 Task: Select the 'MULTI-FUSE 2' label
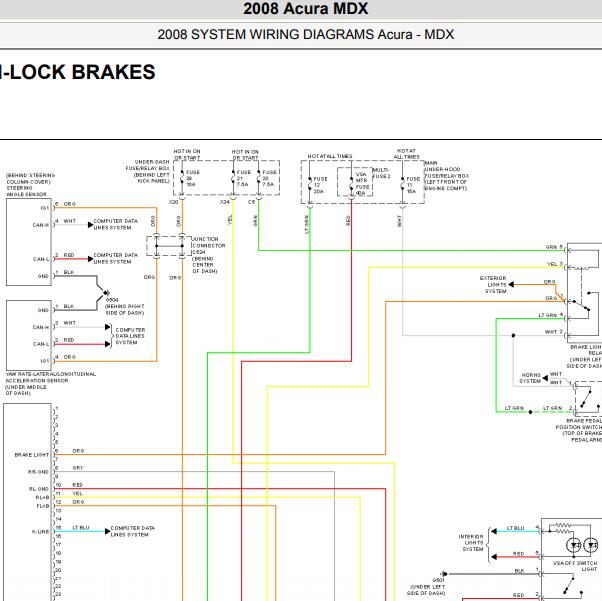382,173
